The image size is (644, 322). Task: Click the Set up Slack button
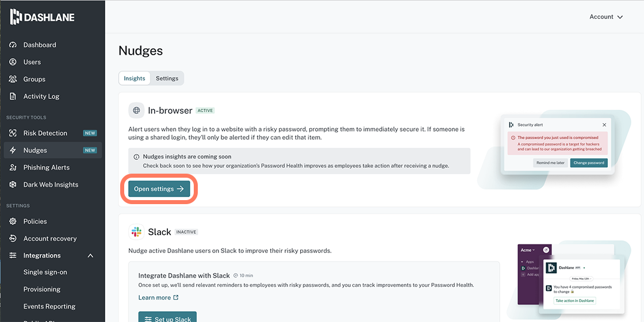point(167,317)
